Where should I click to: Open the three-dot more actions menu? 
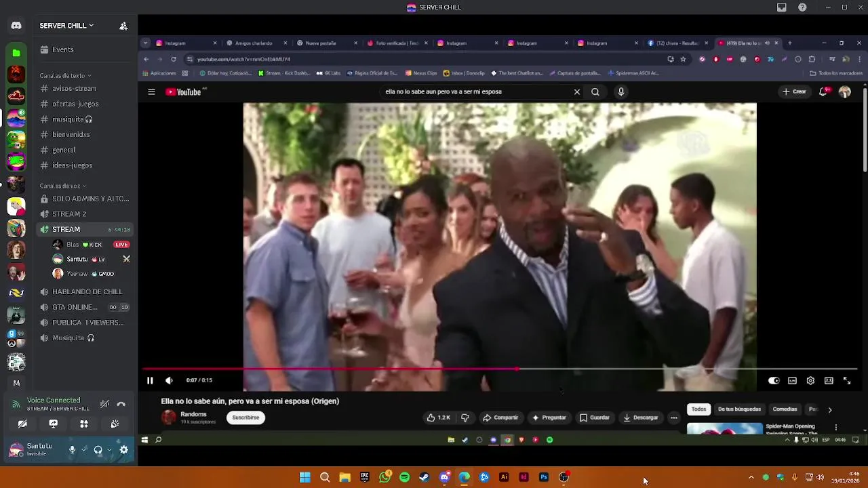[x=673, y=418]
